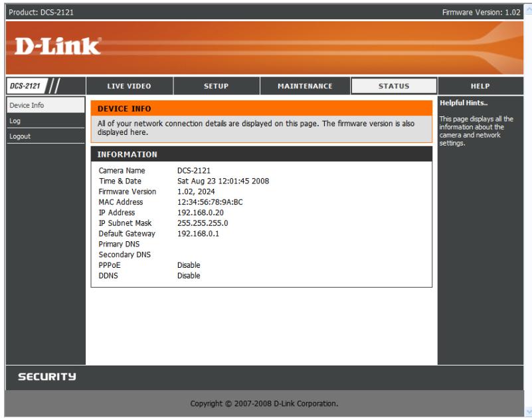Click the Primary DNS label
This screenshot has width=532, height=418.
tap(119, 244)
